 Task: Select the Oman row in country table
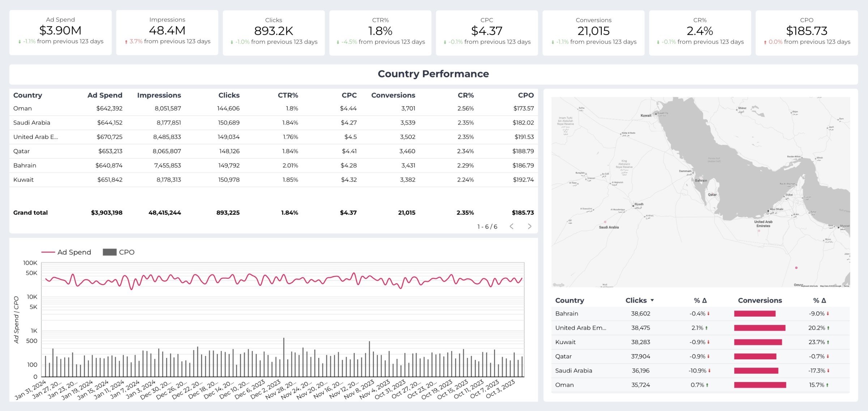(x=22, y=108)
